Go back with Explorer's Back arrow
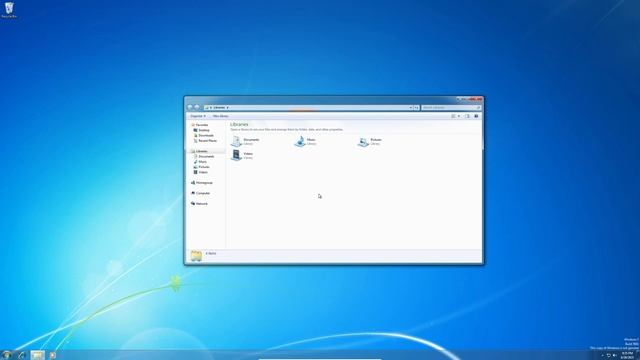The image size is (640, 360). 190,107
